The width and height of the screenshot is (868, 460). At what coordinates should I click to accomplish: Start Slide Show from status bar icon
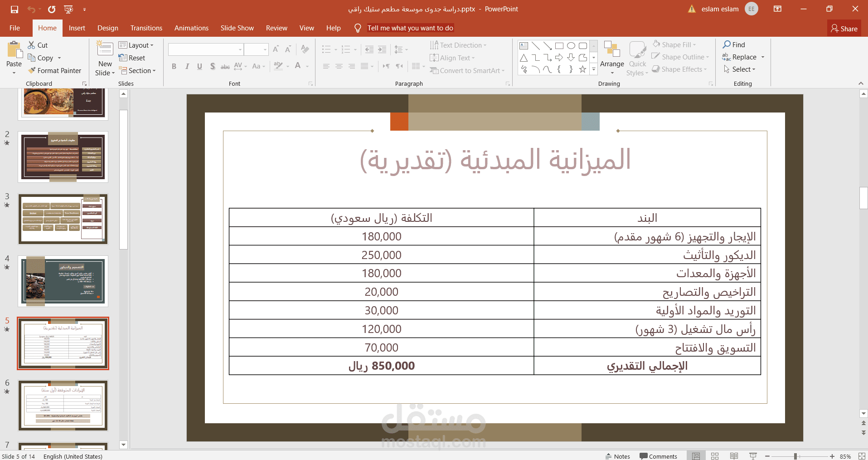[x=753, y=456]
